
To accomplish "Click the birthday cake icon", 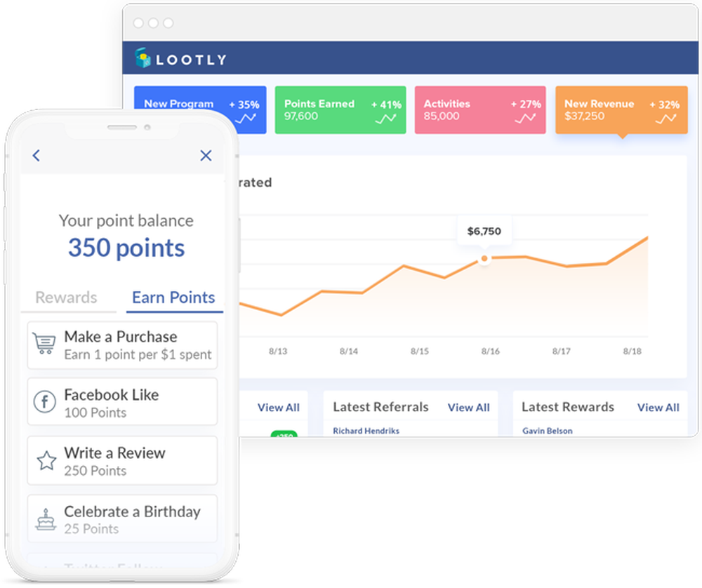I will (x=46, y=519).
